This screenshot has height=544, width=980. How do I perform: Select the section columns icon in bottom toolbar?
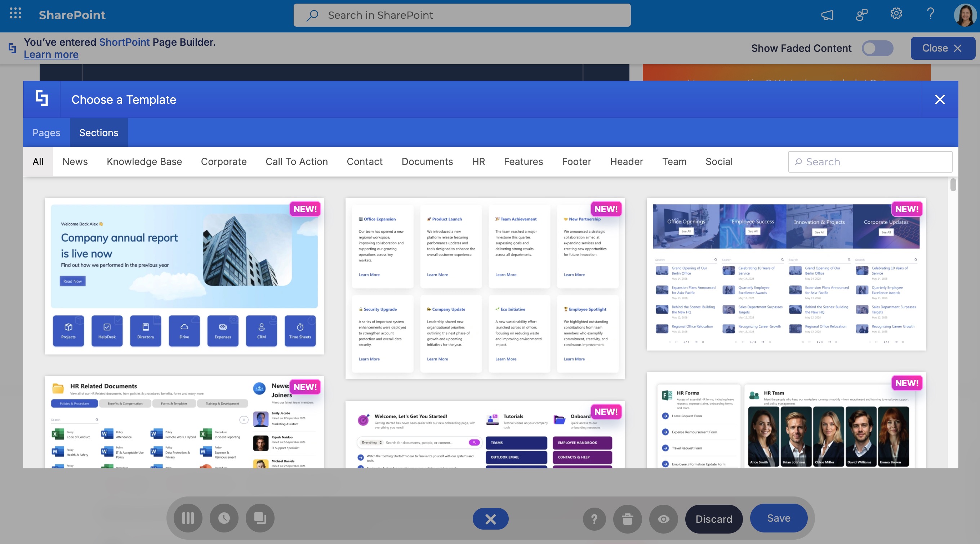click(188, 518)
